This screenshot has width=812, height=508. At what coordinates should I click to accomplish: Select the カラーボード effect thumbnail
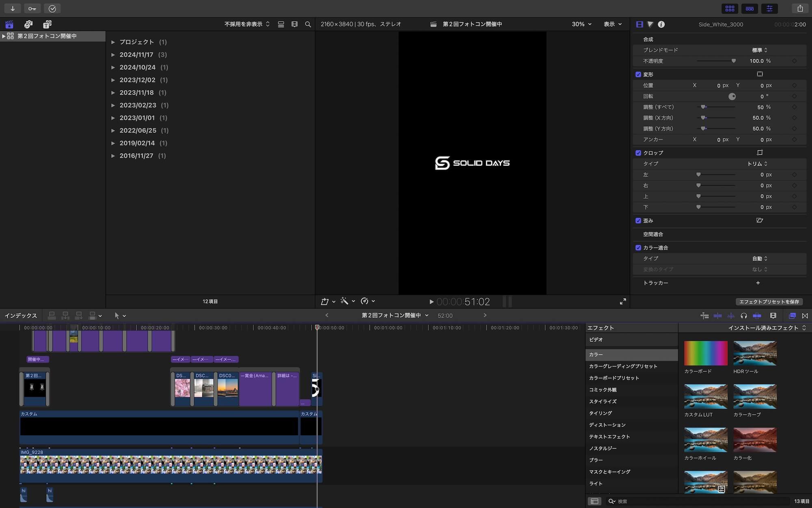(706, 353)
